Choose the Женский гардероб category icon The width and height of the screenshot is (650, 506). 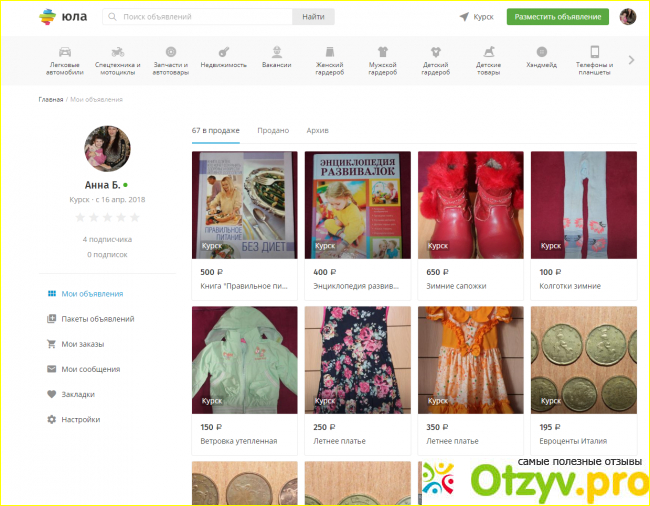click(x=329, y=52)
